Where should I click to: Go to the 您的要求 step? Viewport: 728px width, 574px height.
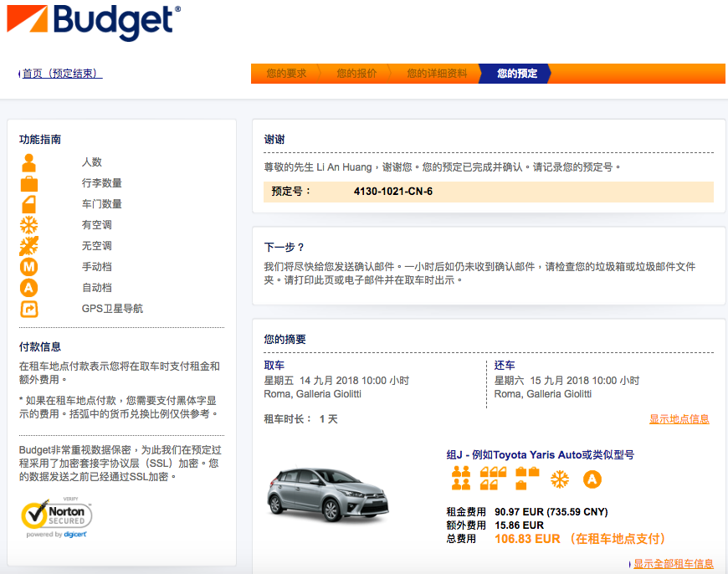(x=286, y=74)
